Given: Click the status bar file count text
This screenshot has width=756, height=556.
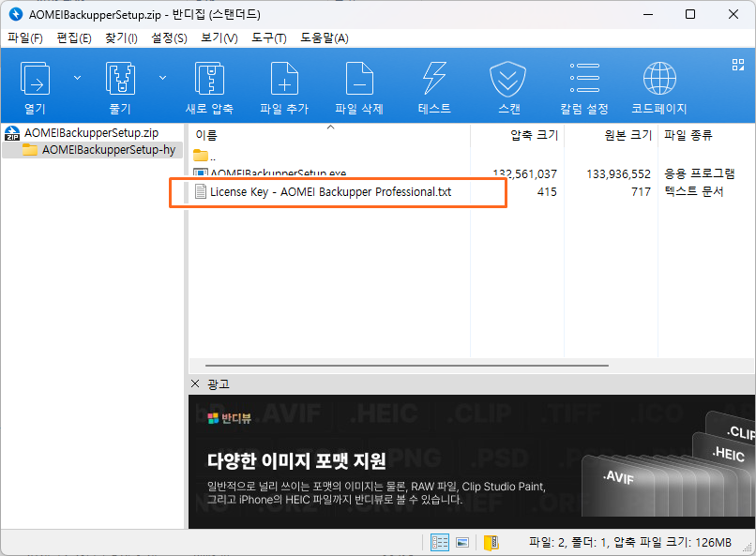Looking at the screenshot, I should tap(629, 543).
